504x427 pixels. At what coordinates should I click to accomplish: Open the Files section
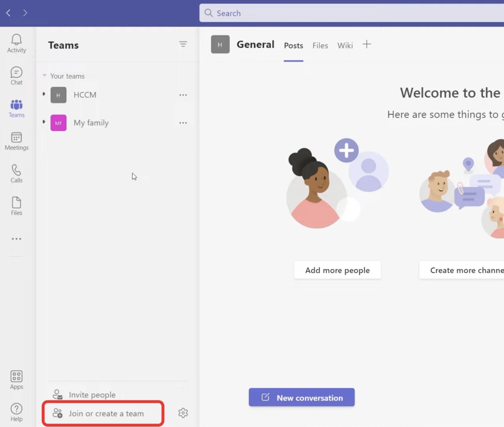16,206
